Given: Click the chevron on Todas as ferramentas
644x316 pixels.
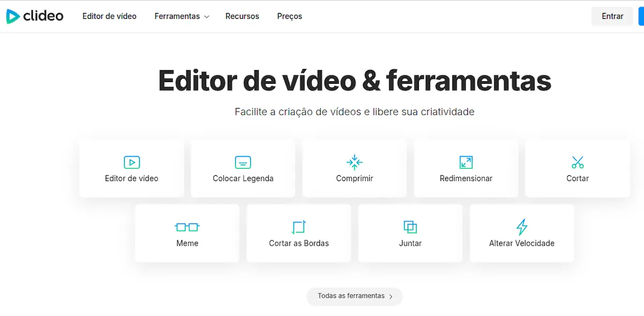Looking at the screenshot, I should pos(391,296).
